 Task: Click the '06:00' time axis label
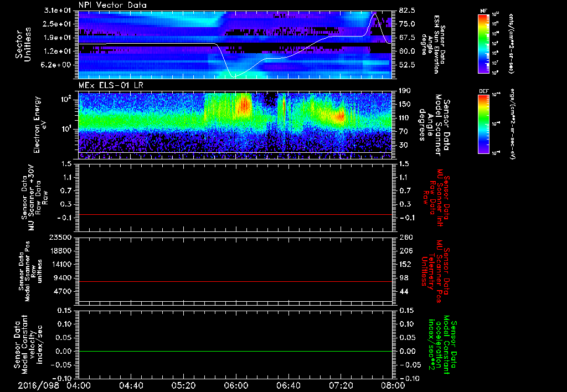(236, 385)
